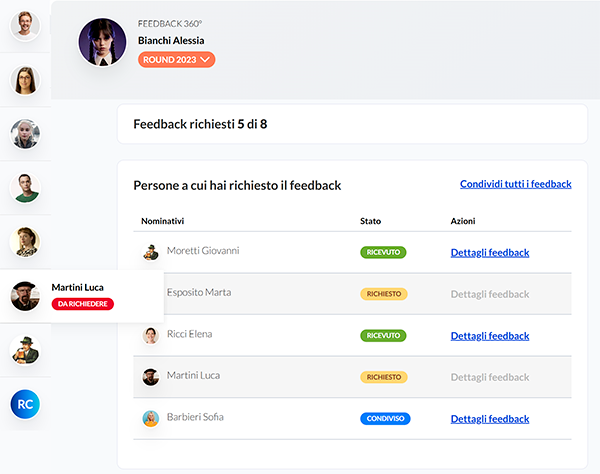Click the RC initials avatar in sidebar
The width and height of the screenshot is (600, 474).
pyautogui.click(x=25, y=404)
